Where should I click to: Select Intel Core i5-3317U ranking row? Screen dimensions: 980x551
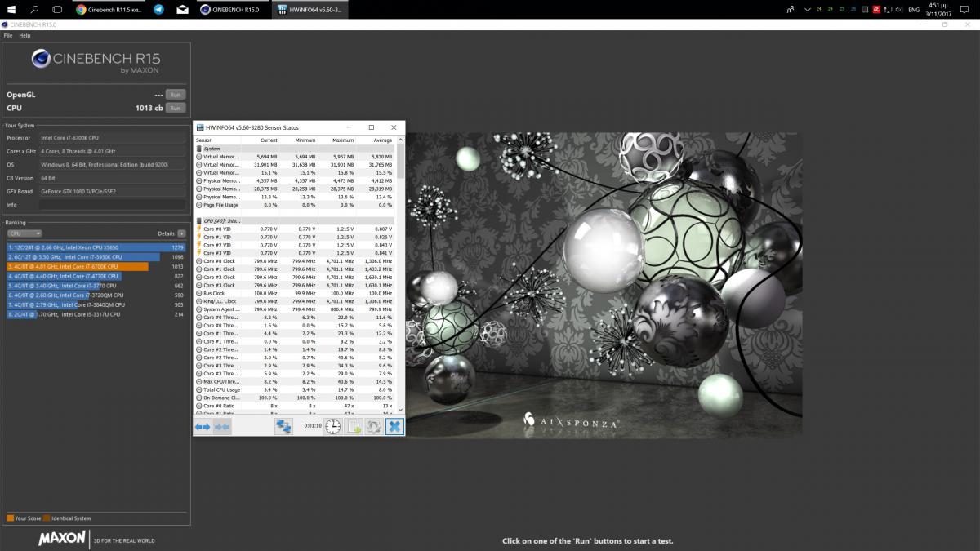coord(96,314)
